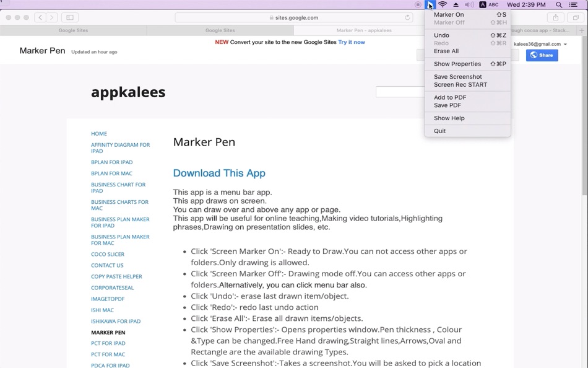Click the Try it now link
Screen dimensions: 588x368
coord(352,42)
